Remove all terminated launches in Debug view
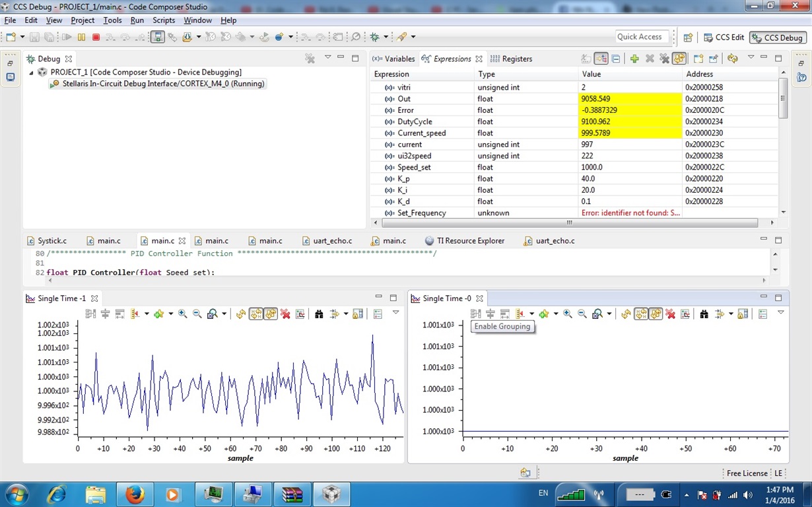 click(x=310, y=59)
